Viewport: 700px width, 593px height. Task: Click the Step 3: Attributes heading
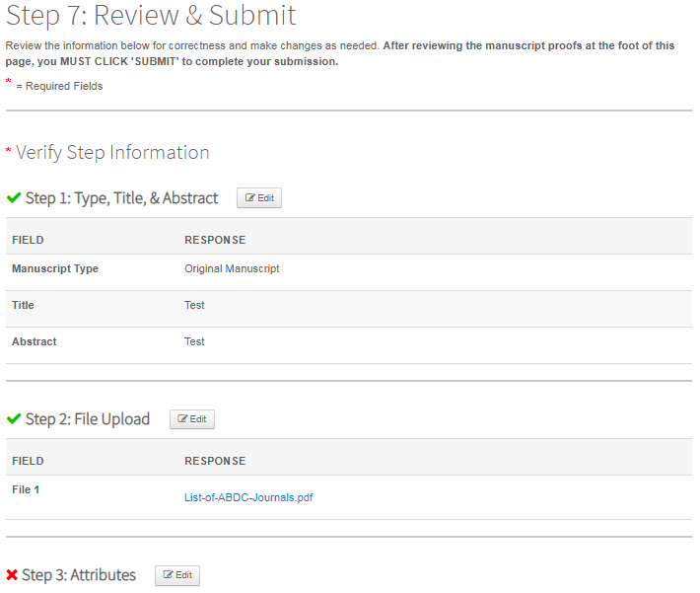(x=79, y=575)
